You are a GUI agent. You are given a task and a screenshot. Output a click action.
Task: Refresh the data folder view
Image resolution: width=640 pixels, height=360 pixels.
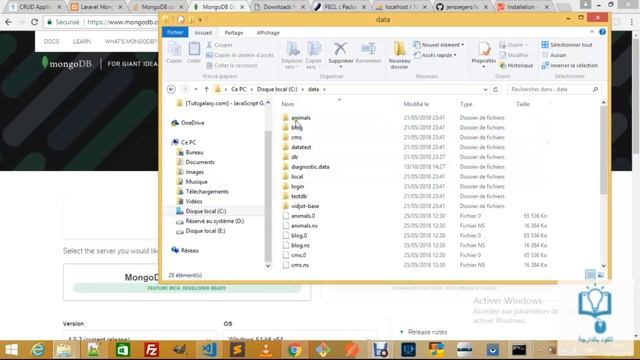pyautogui.click(x=496, y=89)
